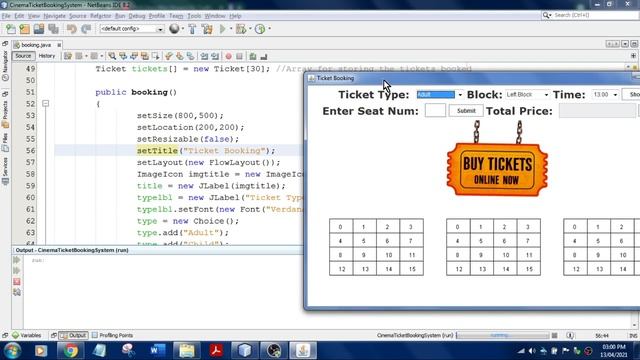The image size is (640, 360).
Task: Click line number 56 in the gutter
Action: (x=31, y=151)
